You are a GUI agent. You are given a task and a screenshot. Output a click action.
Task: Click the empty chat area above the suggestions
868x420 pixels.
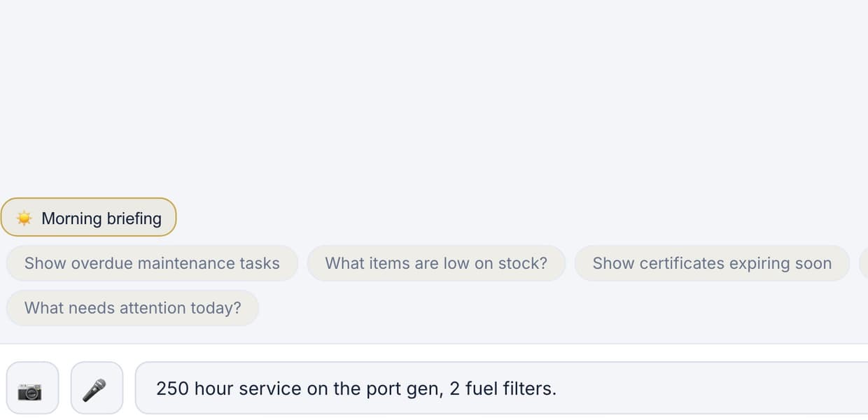click(434, 98)
